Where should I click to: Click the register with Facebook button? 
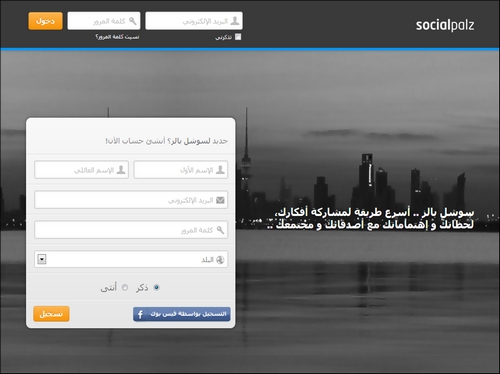pyautogui.click(x=182, y=314)
